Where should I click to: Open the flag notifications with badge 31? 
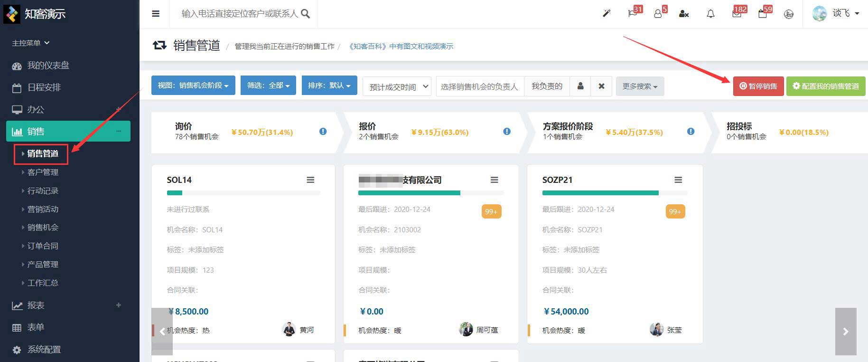pos(633,14)
